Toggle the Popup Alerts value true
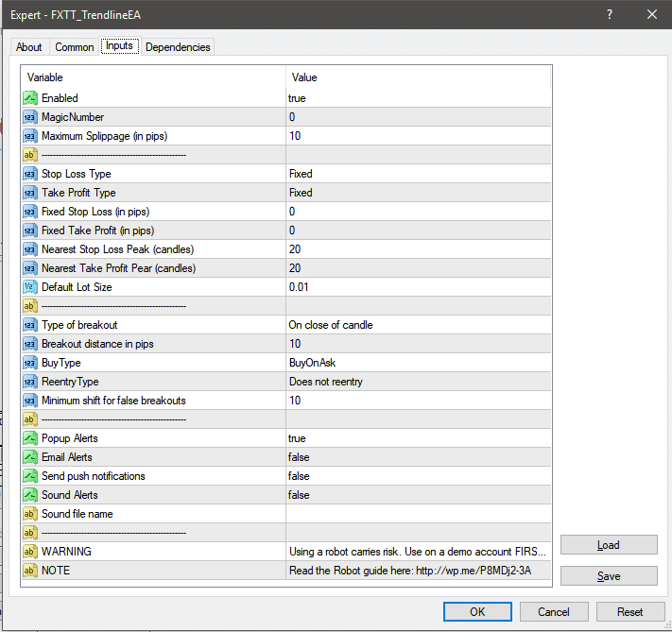This screenshot has height=632, width=672. pyautogui.click(x=419, y=438)
